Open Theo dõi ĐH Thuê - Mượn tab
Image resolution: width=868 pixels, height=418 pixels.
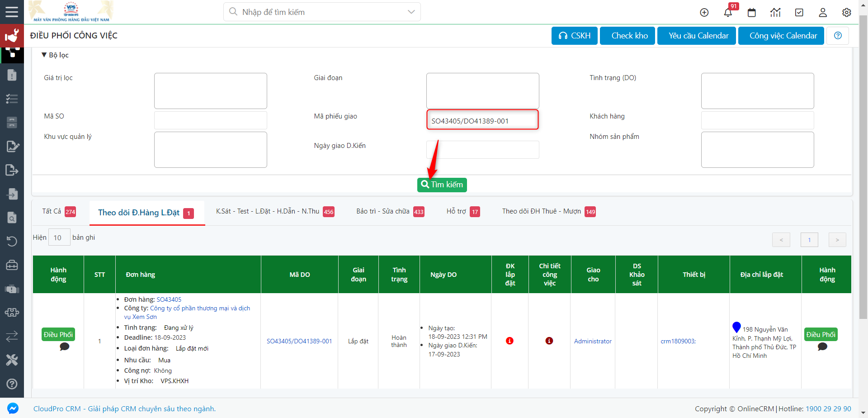[549, 211]
